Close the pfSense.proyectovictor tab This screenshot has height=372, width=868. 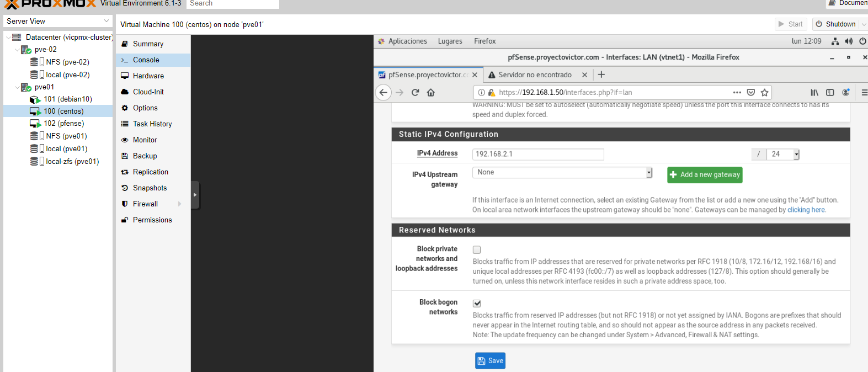pyautogui.click(x=475, y=75)
